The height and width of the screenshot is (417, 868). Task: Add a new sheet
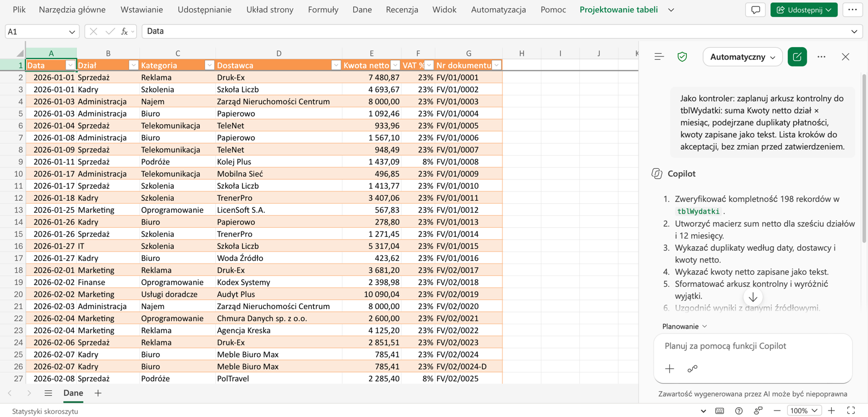[98, 393]
